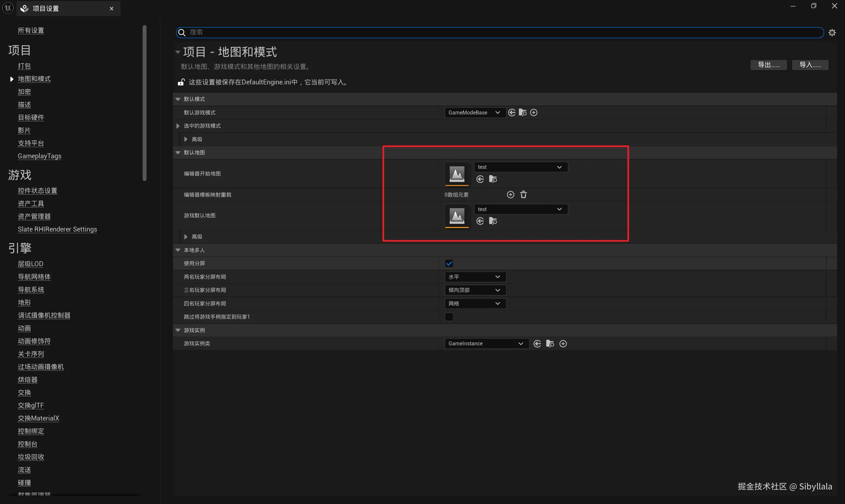Open 默认游戏模式 GameModeBase dropdown
The height and width of the screenshot is (504, 845).
point(474,112)
